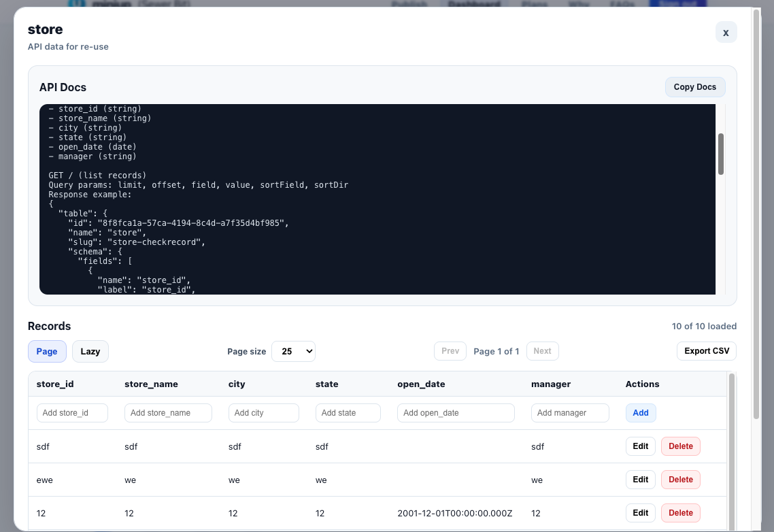Click the table id value in docs
Viewport: 774px width, 532px height.
192,222
